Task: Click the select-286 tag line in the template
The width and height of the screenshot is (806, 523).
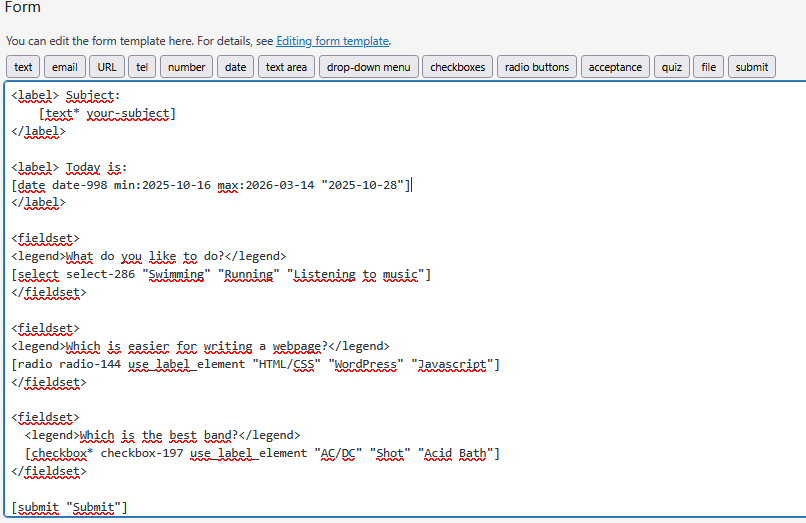Action: [220, 275]
